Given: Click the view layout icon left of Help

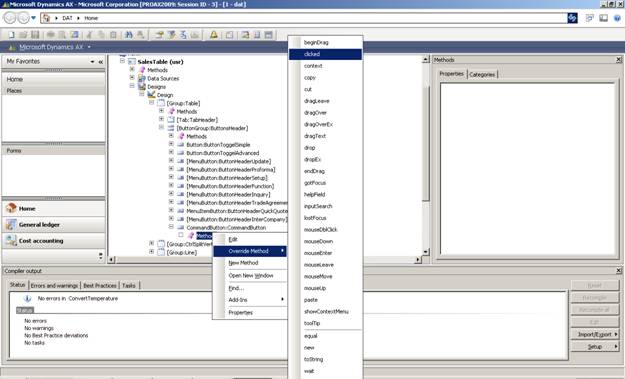Looking at the screenshot, I should [604, 18].
